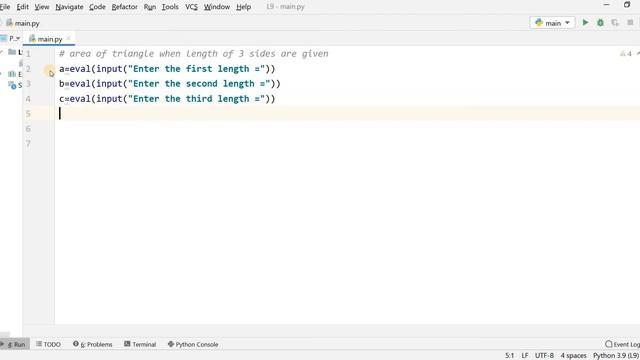
Task: Click the Stop square icon in toolbar
Action: coord(630,23)
